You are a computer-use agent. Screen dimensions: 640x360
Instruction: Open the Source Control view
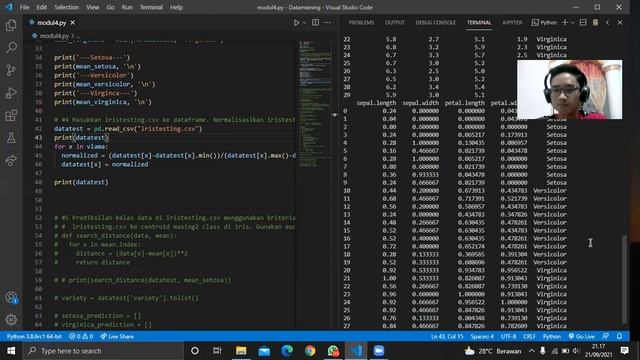(11, 70)
